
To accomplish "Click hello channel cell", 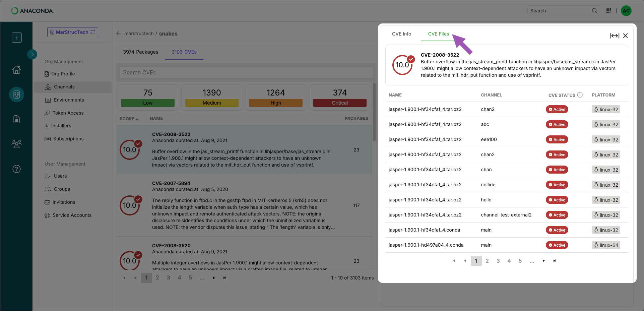I will (x=486, y=200).
